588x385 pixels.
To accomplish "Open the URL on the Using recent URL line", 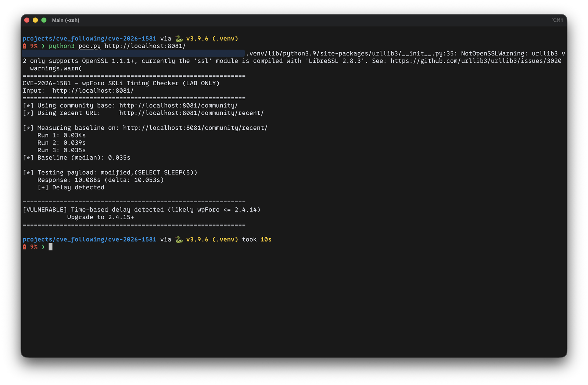I will (191, 113).
